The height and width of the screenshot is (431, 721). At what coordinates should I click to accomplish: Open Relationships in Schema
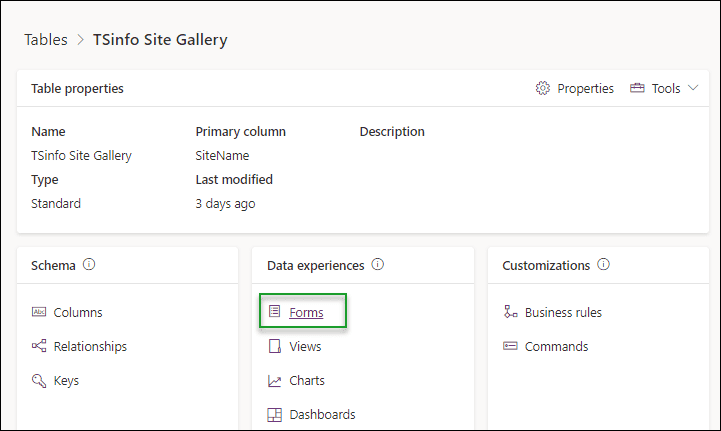coord(90,346)
